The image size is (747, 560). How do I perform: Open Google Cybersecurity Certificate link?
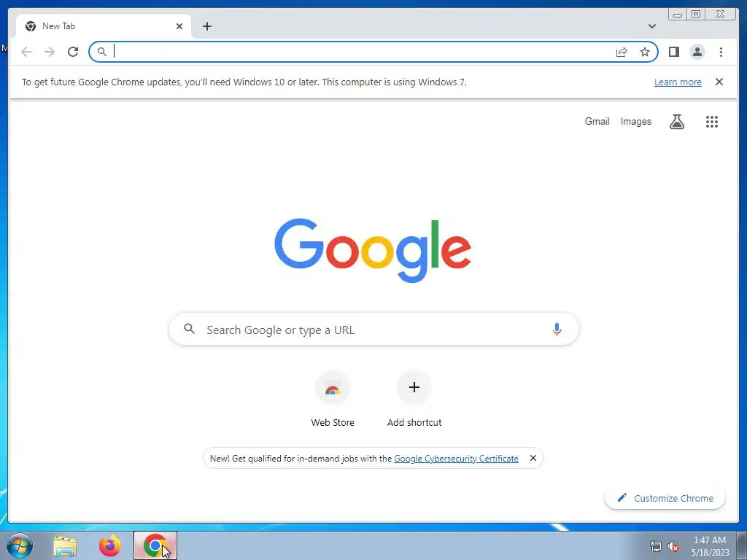click(x=456, y=459)
